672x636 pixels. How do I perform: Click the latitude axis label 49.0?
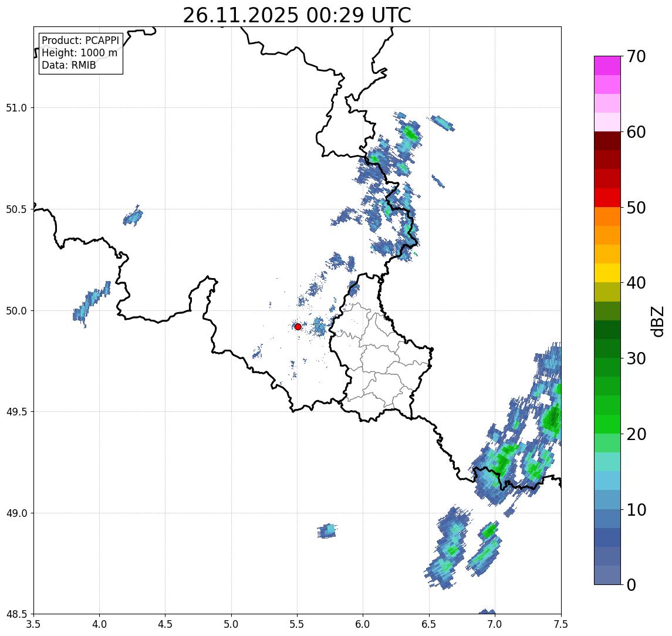[16, 513]
